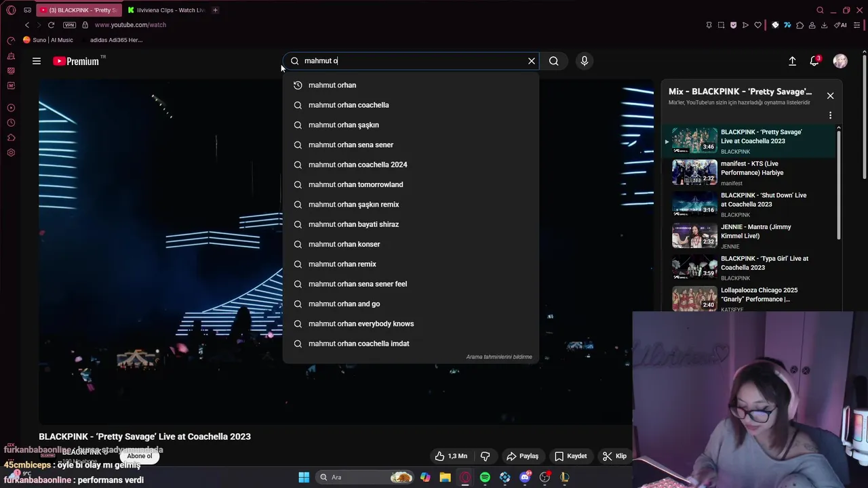Select "mahmut orhan bayati shiraz" suggestion
Screen dimensions: 868x488
411,224
